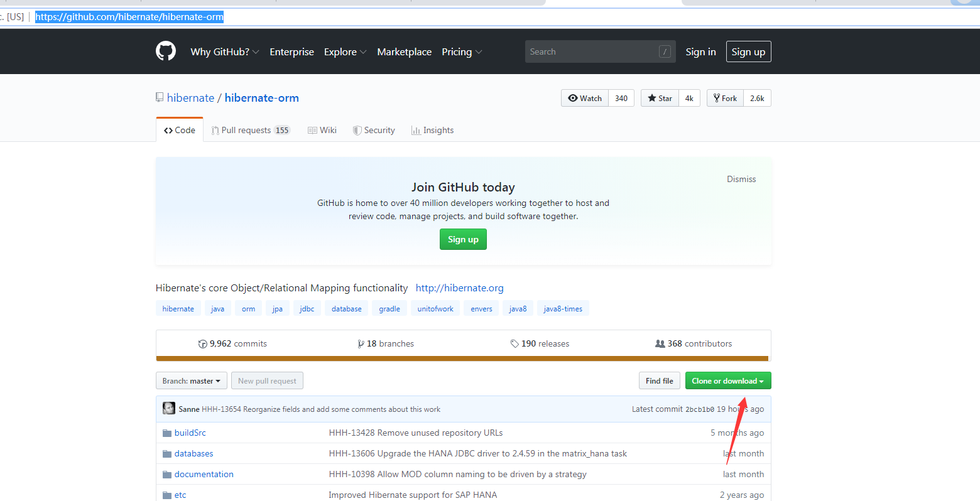Click the databases folder icon
980x501 pixels.
167,454
